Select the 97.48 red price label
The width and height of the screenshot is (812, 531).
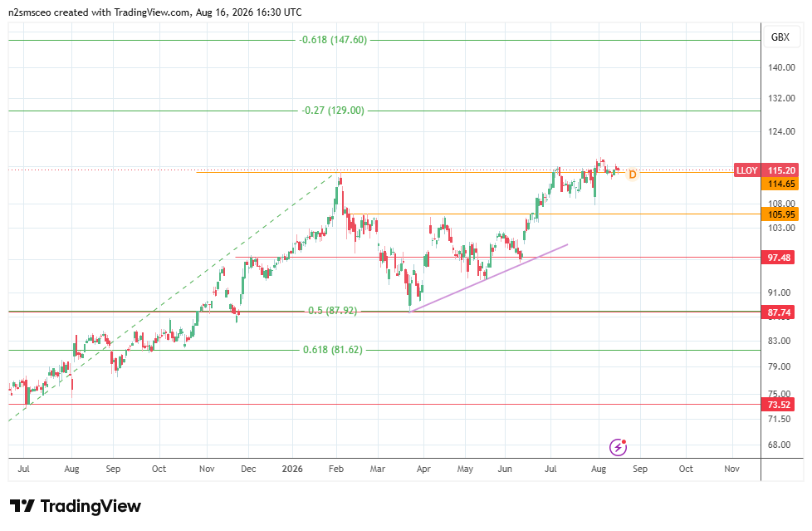778,258
